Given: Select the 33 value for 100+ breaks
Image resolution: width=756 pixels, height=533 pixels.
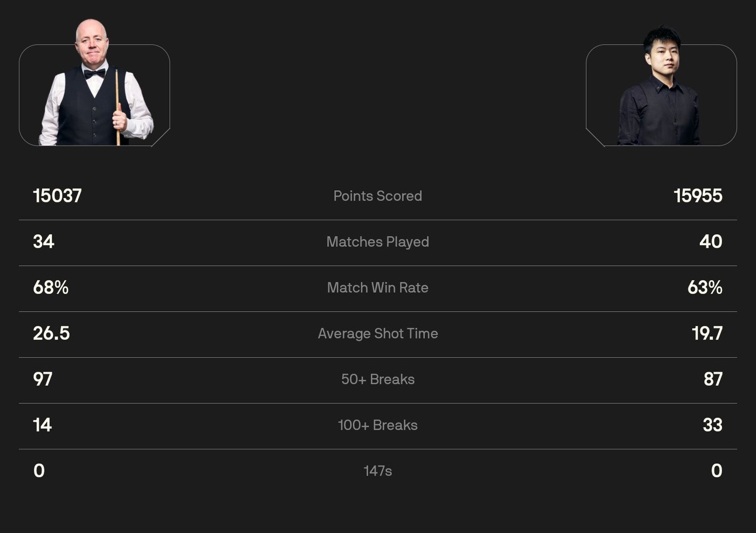Looking at the screenshot, I should click(712, 426).
